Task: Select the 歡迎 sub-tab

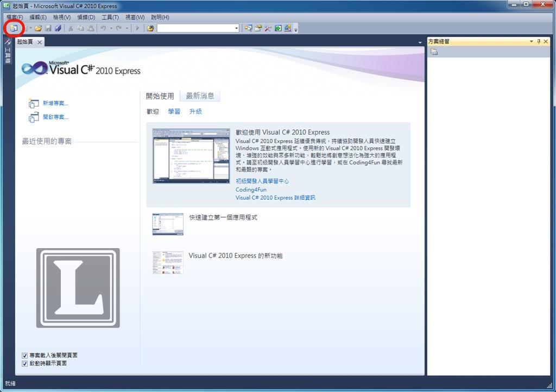Action: pyautogui.click(x=153, y=111)
